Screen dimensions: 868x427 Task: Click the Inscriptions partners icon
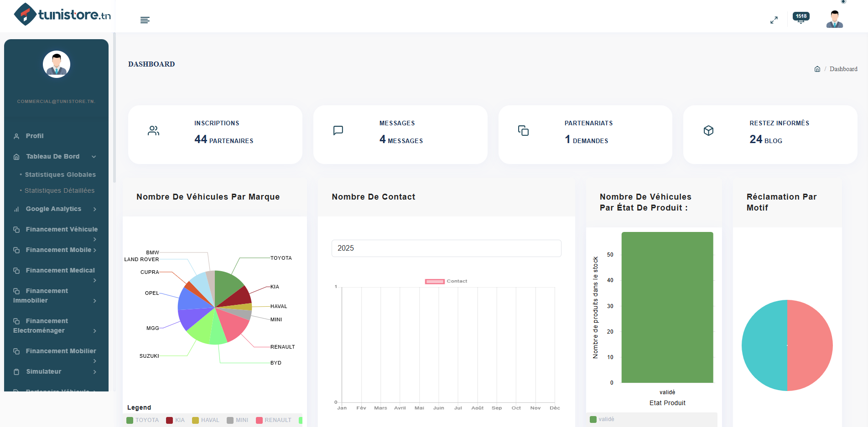pos(153,131)
